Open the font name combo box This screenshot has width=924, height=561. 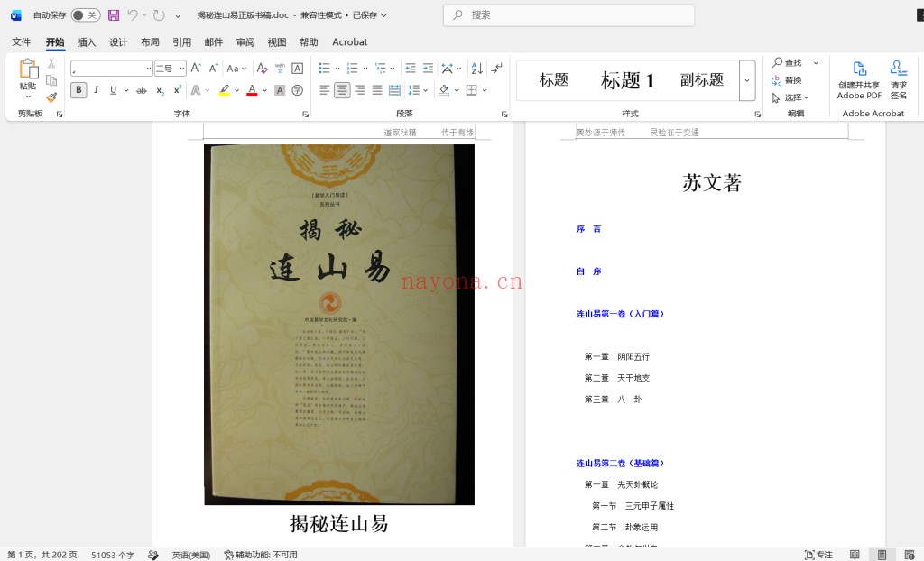[x=111, y=69]
